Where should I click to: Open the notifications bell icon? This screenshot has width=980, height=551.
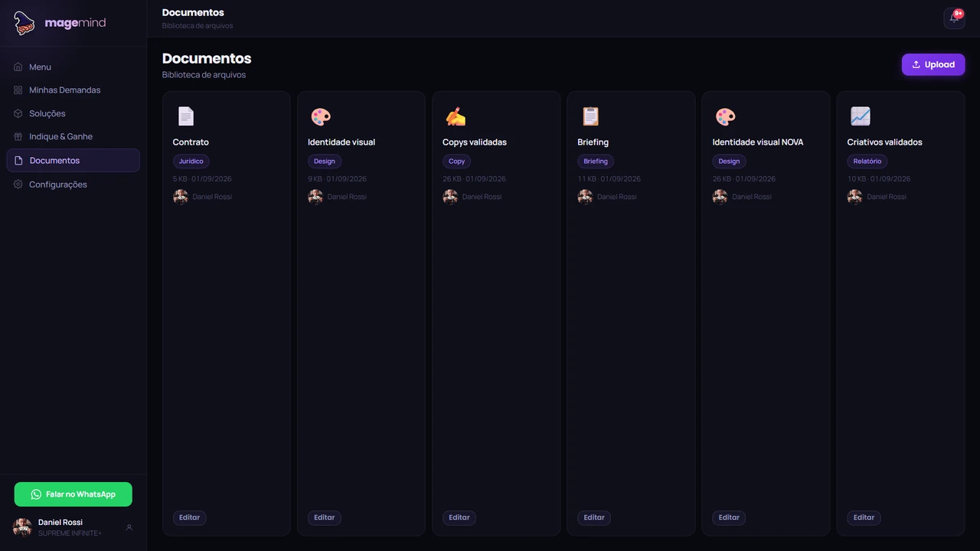pos(954,18)
